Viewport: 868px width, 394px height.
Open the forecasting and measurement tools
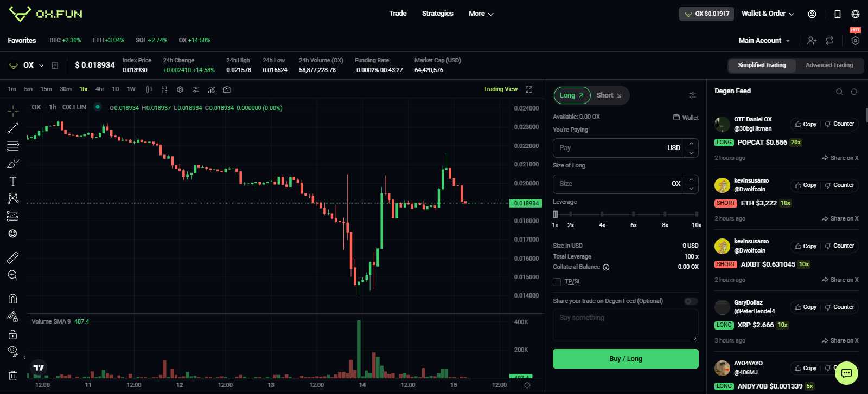coord(13,216)
